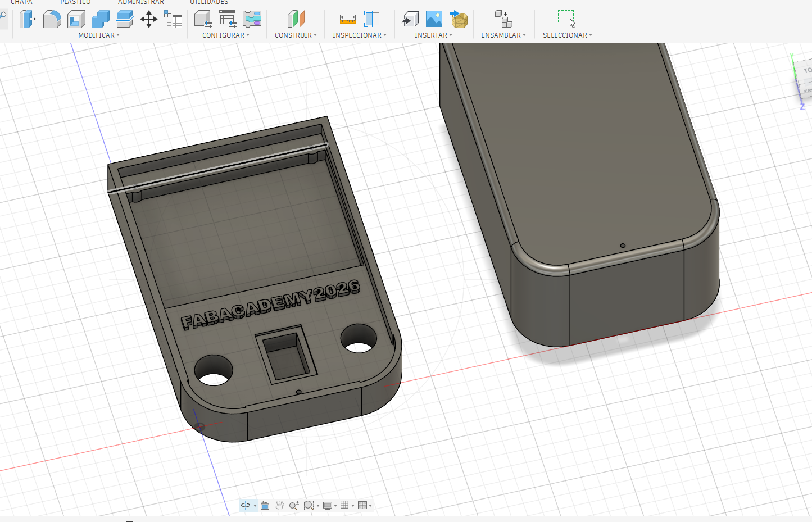Open the UTILIDADES tab

coord(209,2)
